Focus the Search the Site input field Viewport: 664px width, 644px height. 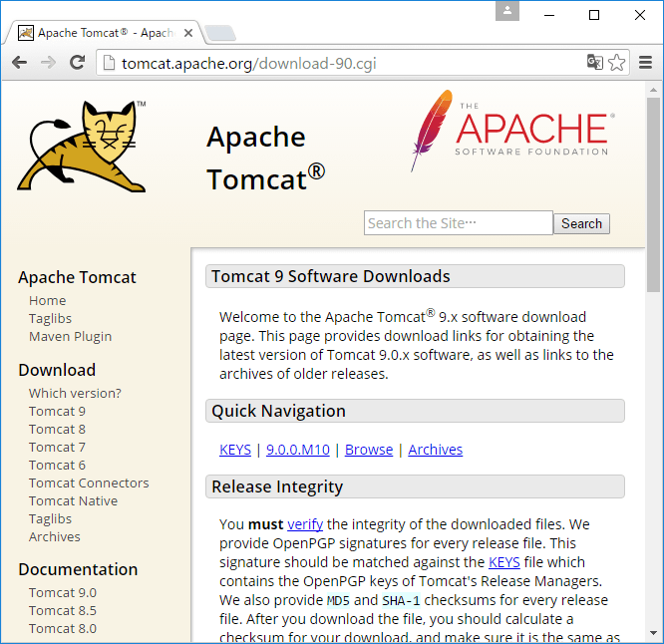(458, 223)
